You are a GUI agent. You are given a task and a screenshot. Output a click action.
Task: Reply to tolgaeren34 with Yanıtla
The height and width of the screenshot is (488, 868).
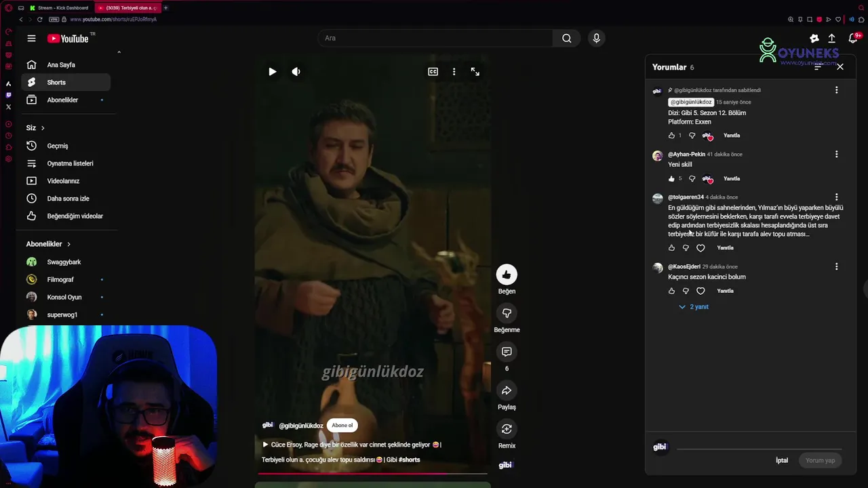tap(725, 248)
